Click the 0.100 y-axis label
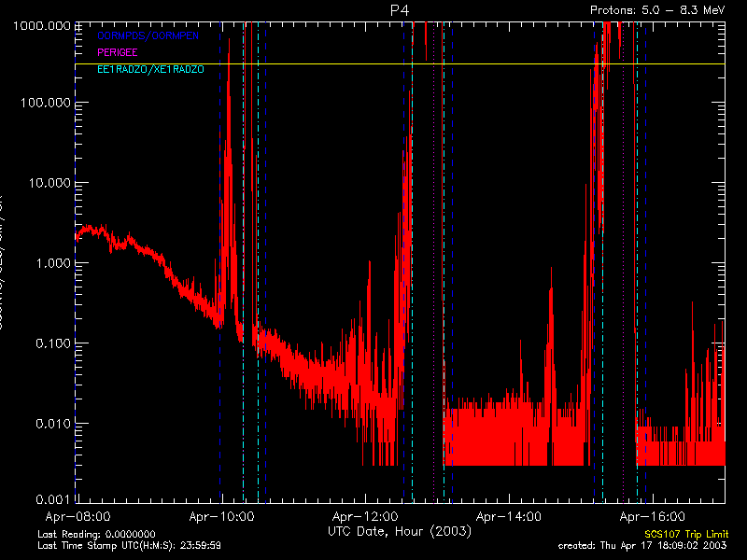 [x=53, y=343]
